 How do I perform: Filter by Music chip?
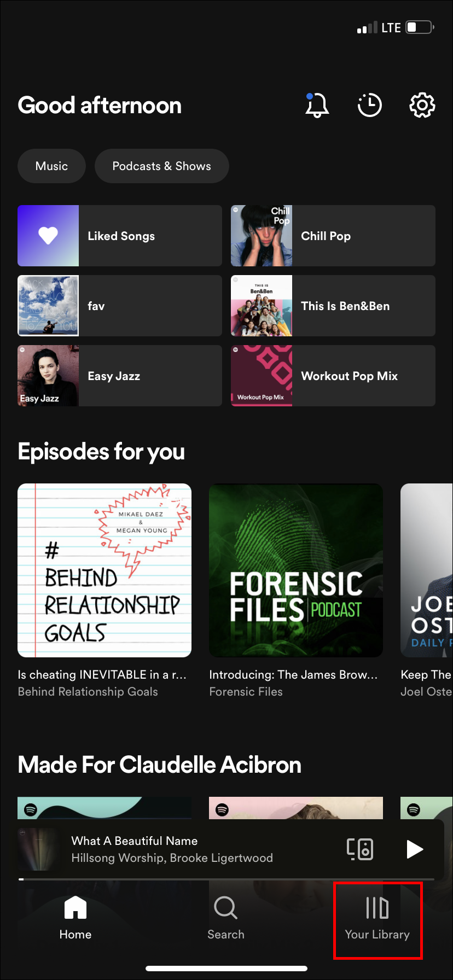coord(51,166)
